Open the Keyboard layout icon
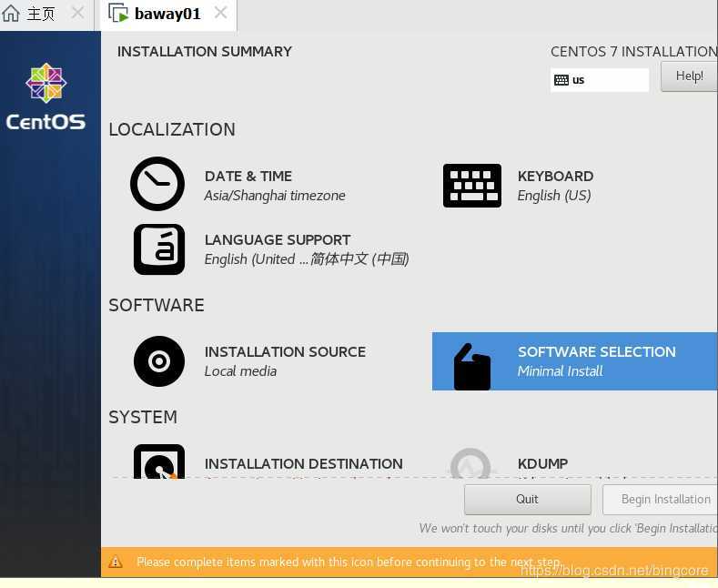 tap(472, 186)
